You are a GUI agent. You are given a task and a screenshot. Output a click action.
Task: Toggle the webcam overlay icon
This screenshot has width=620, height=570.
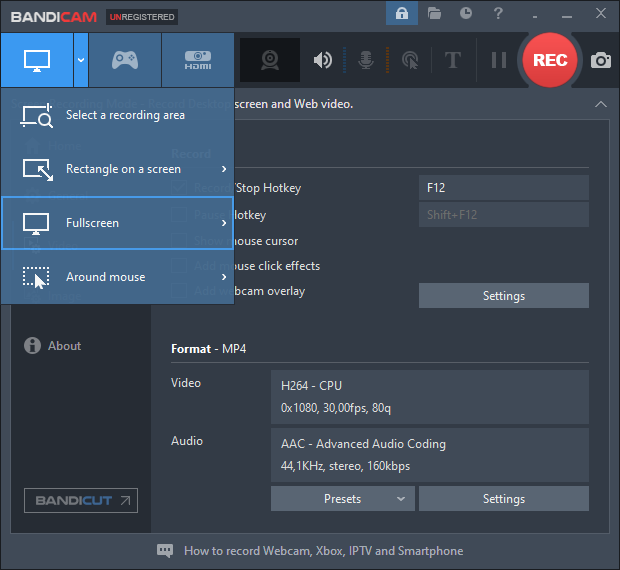[270, 60]
